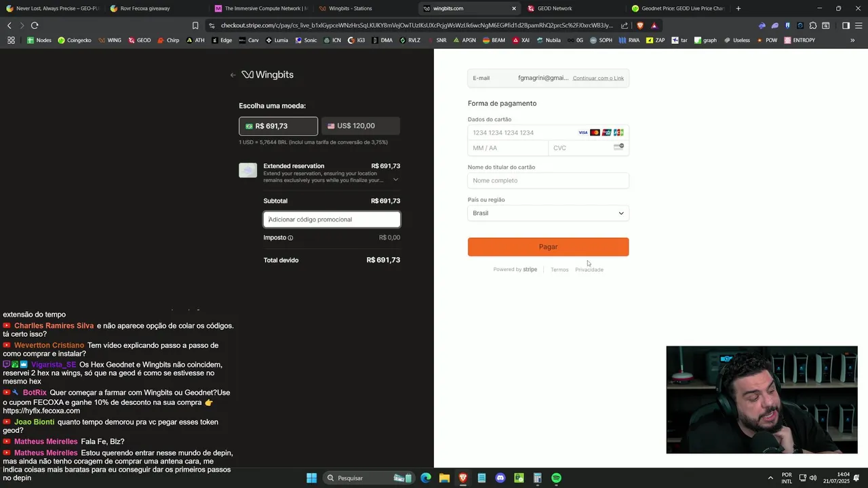Switch to The Immersive Compute Network tab
868x488 pixels.
coord(260,8)
